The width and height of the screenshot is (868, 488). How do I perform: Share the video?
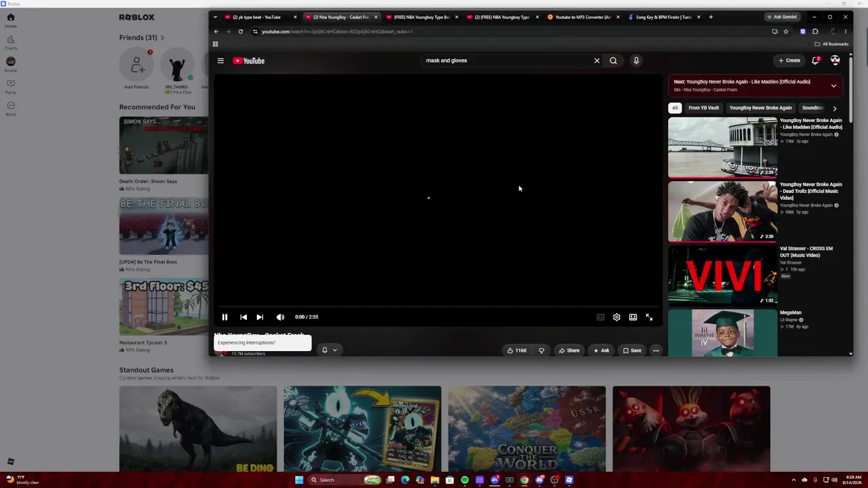coord(569,350)
